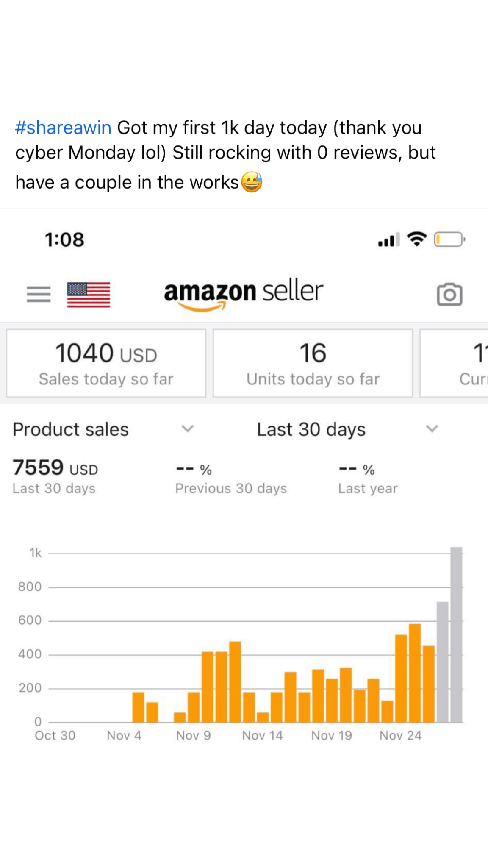Tap the 1:08 clock in status bar
This screenshot has height=868, width=488.
pyautogui.click(x=64, y=240)
